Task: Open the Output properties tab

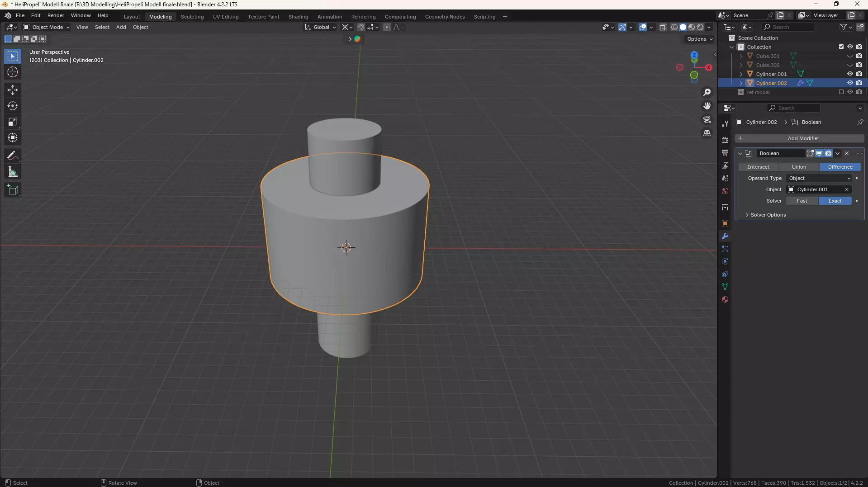Action: pos(725,153)
